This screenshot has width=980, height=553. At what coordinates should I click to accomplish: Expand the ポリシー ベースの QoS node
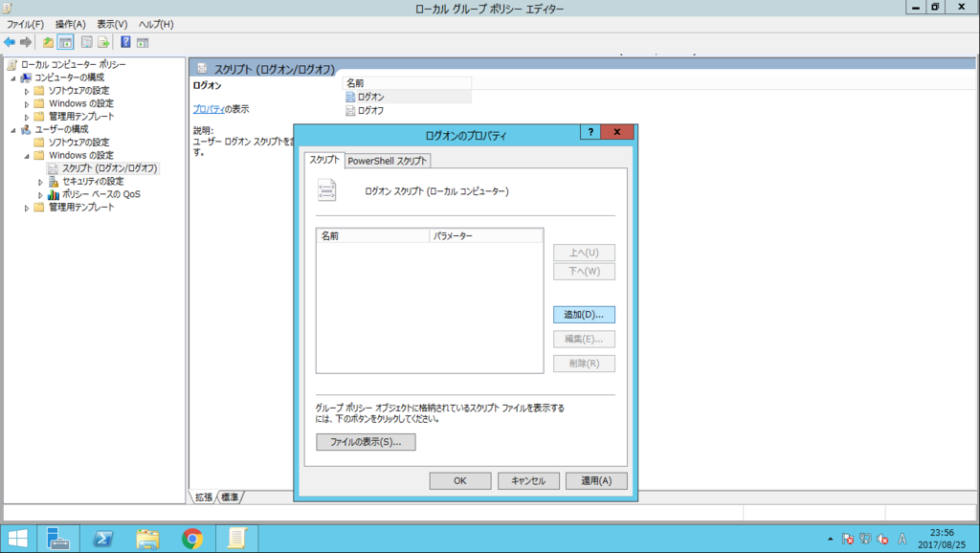tap(40, 195)
